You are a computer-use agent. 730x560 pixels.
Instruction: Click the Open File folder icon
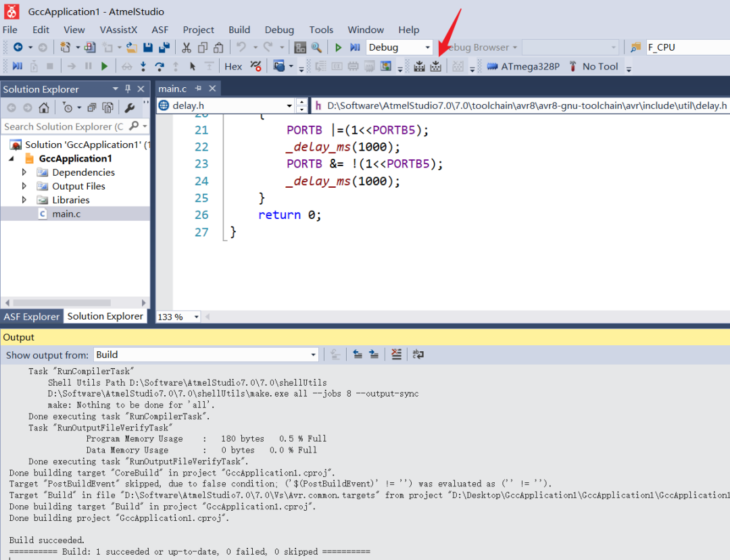click(132, 47)
